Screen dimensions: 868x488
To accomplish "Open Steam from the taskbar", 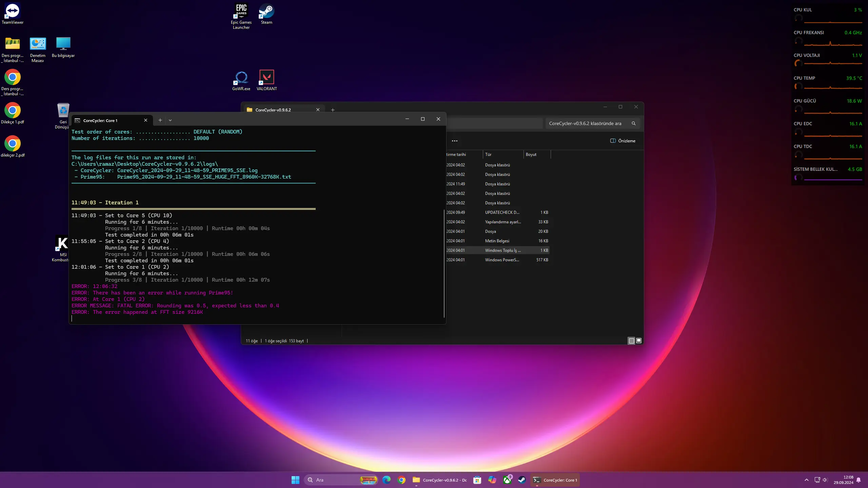I will pos(522,480).
